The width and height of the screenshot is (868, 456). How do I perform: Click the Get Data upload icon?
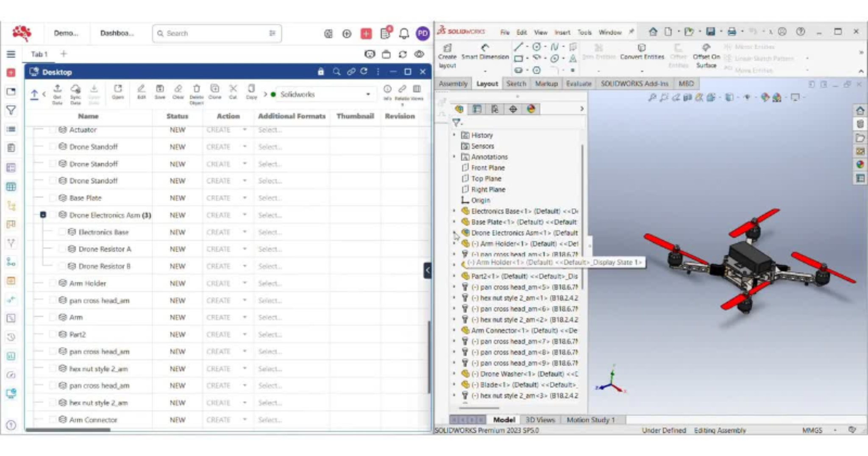point(57,89)
